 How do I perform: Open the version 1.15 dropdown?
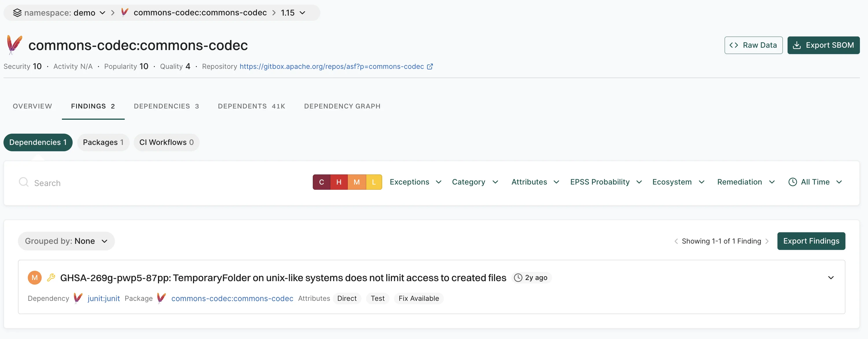(293, 13)
